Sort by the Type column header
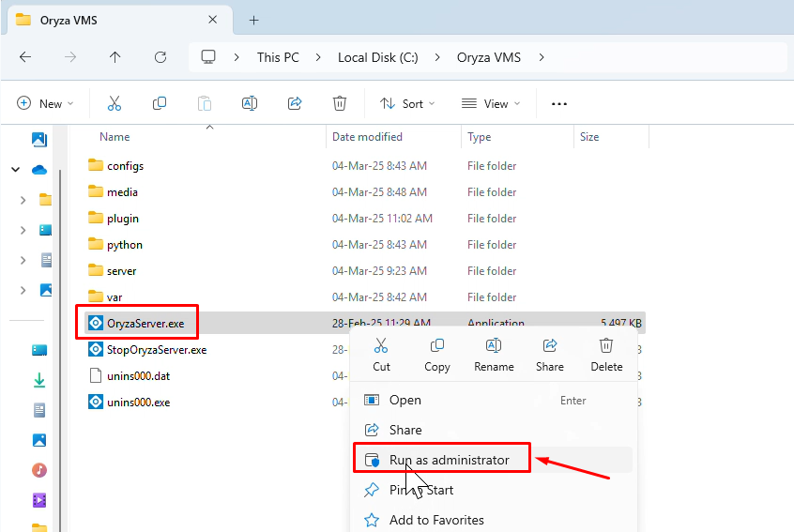This screenshot has height=532, width=794. 479,137
